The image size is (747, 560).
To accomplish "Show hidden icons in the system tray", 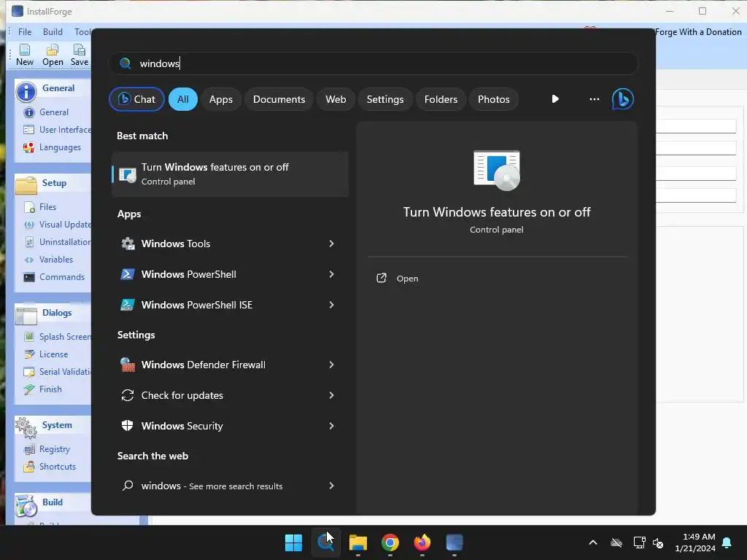I will click(x=593, y=542).
